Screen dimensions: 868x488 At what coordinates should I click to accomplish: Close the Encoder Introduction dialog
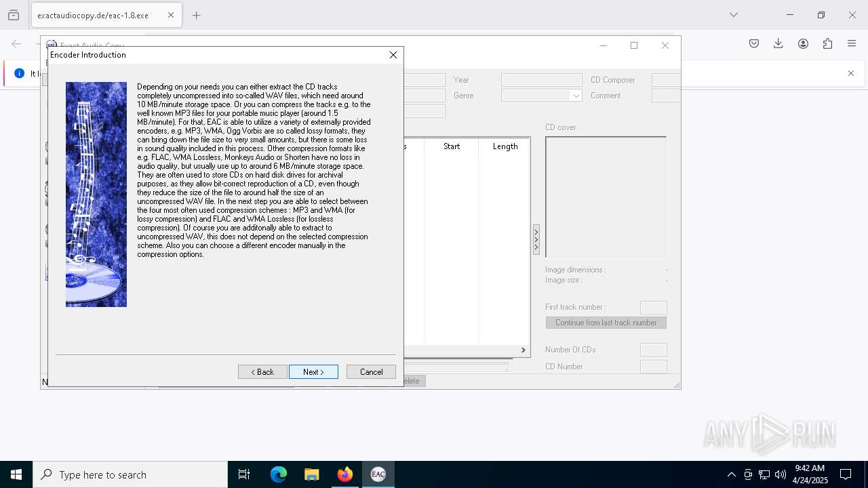click(x=393, y=55)
